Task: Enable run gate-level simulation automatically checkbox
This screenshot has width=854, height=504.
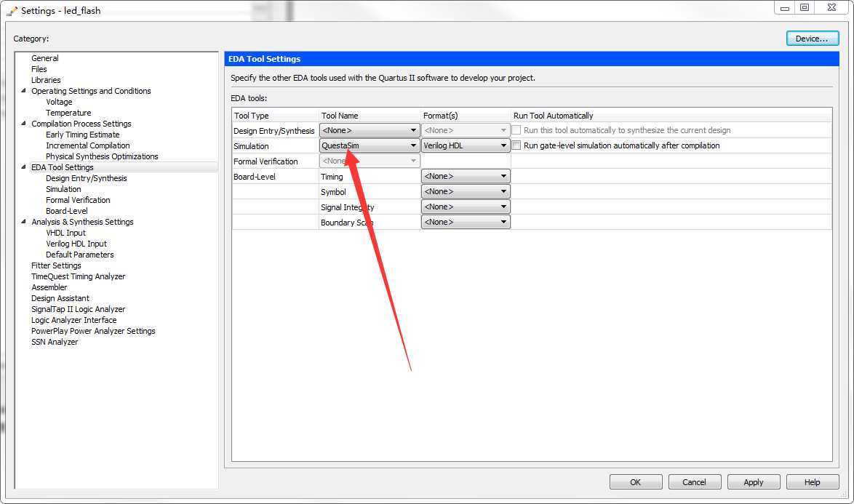Action: point(516,145)
